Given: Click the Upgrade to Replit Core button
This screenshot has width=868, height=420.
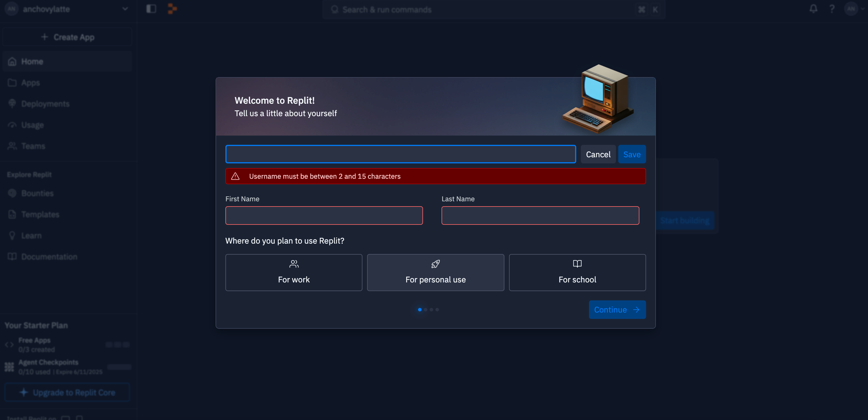Looking at the screenshot, I should 67,392.
